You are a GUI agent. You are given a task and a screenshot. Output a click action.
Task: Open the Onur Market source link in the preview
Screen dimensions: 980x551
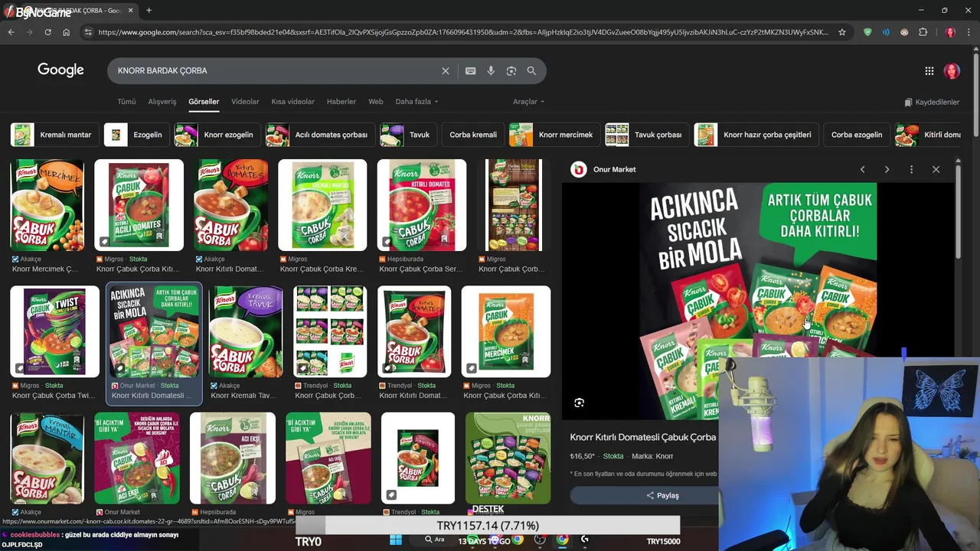click(605, 169)
